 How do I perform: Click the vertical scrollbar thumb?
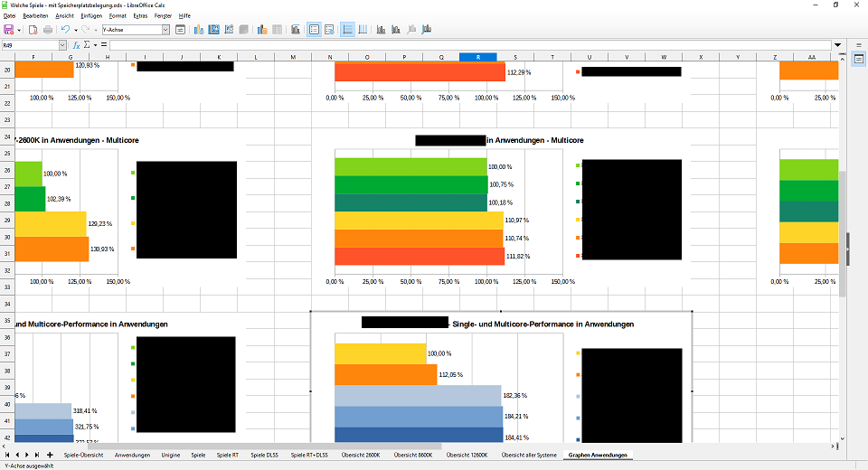843,233
